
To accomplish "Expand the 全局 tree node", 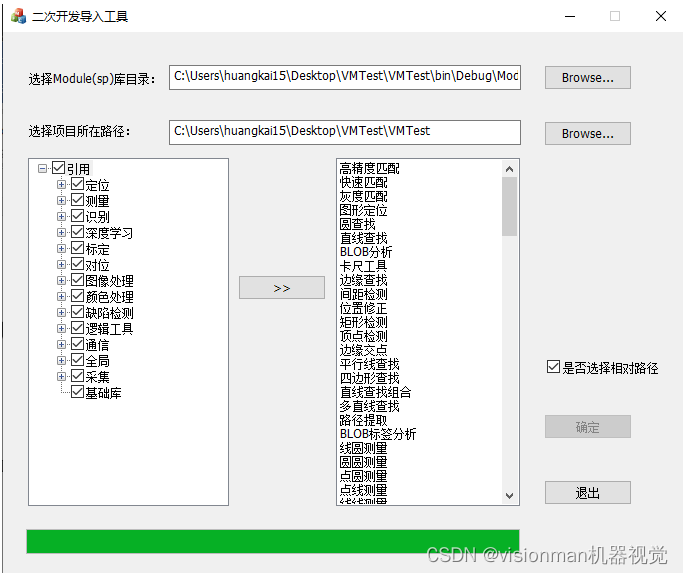I will [61, 360].
